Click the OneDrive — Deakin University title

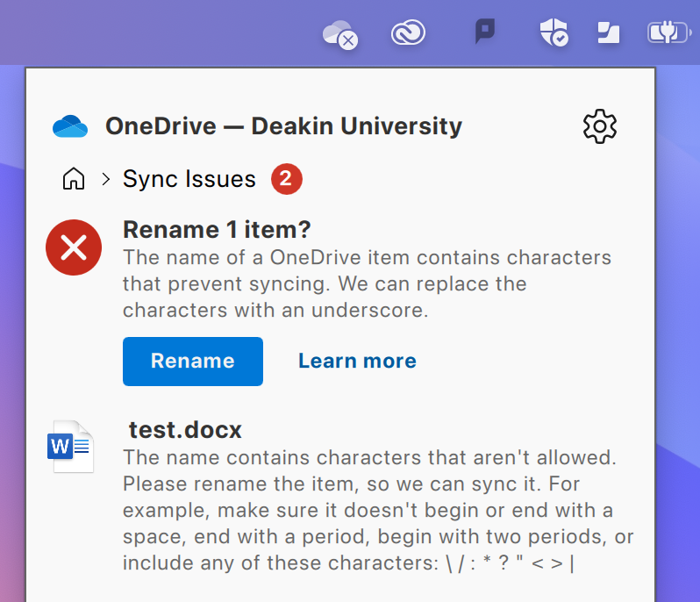[283, 126]
